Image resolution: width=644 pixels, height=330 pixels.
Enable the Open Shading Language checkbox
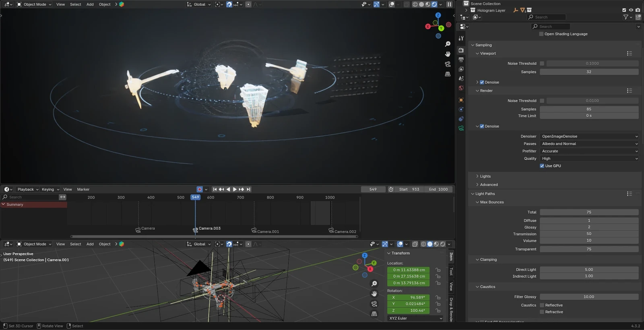(x=541, y=34)
